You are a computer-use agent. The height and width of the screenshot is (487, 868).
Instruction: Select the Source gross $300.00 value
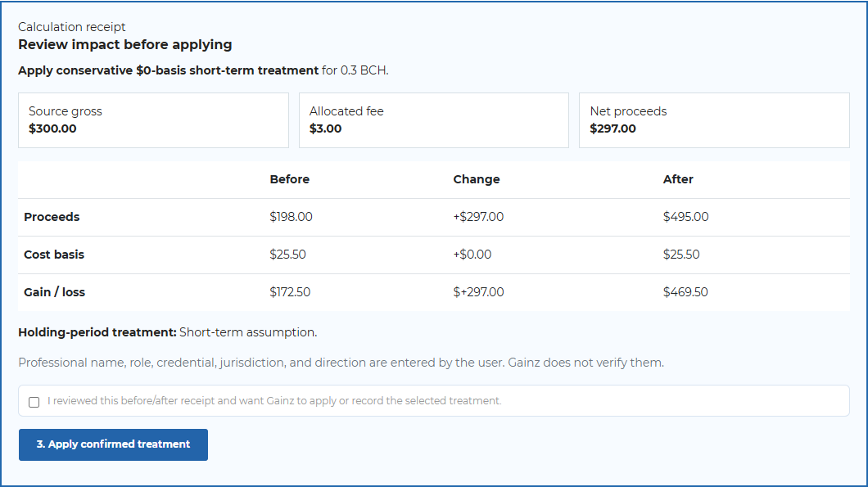click(x=52, y=129)
